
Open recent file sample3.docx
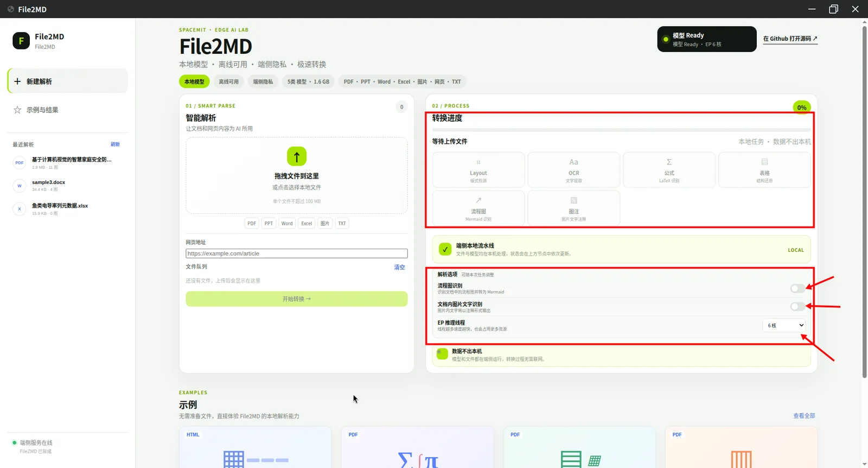(x=68, y=186)
